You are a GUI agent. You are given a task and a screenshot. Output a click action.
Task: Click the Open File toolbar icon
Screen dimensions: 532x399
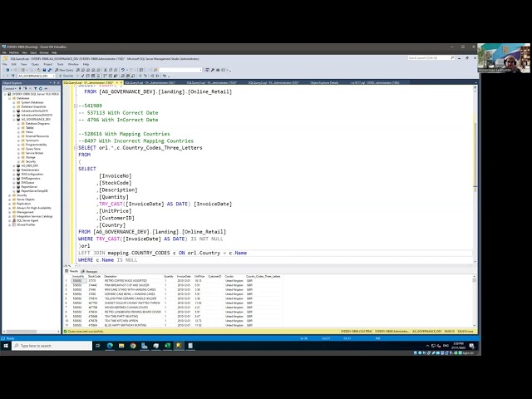tap(39, 70)
